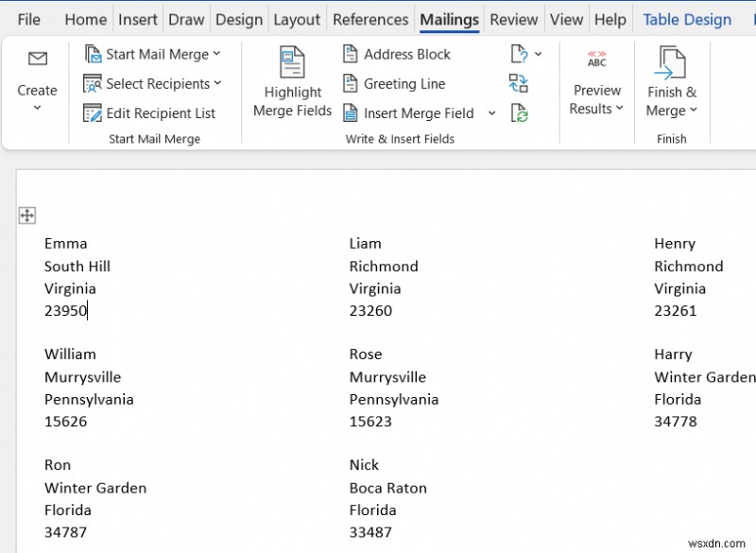The image size is (756, 553).
Task: Expand the Create envelope options chevron
Action: 36,107
